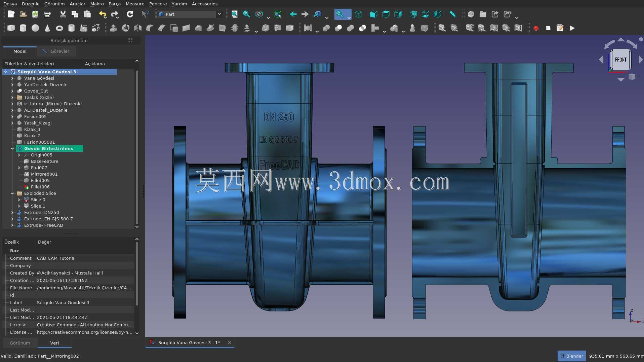This screenshot has height=362, width=644.
Task: Expand the Govde_Cut tree node
Action: point(12,91)
